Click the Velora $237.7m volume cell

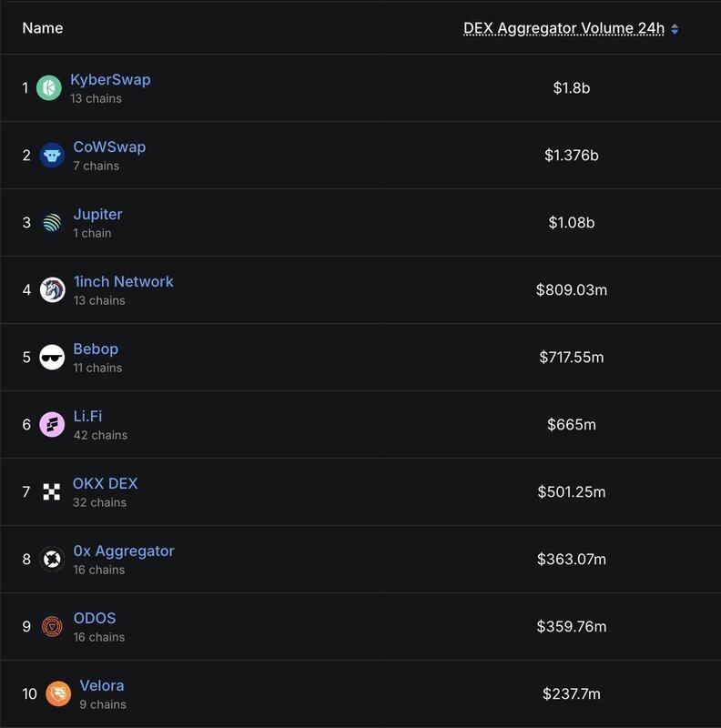tap(572, 693)
